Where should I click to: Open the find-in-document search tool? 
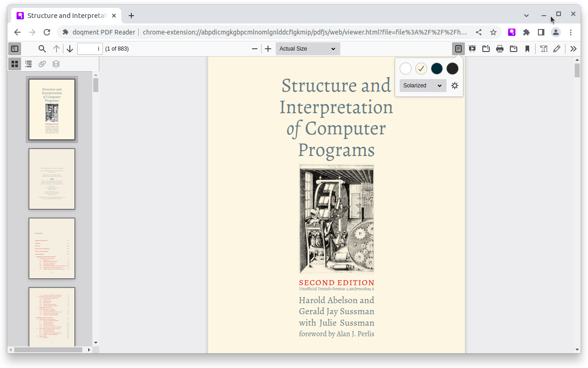42,49
